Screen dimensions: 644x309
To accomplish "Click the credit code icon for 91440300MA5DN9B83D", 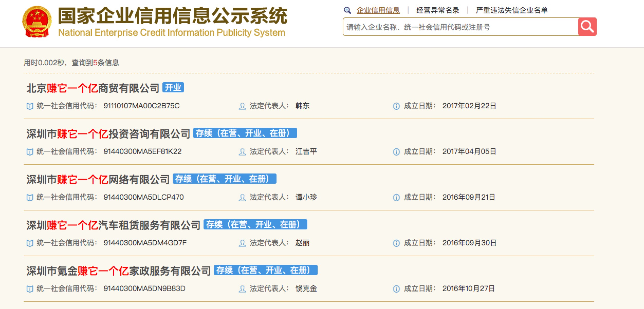I will click(x=30, y=289).
